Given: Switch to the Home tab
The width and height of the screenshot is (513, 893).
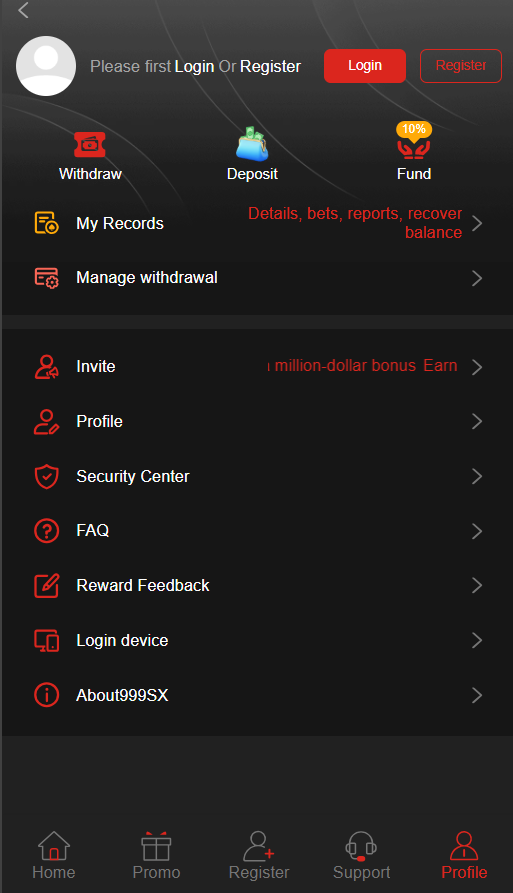Looking at the screenshot, I should [x=54, y=855].
